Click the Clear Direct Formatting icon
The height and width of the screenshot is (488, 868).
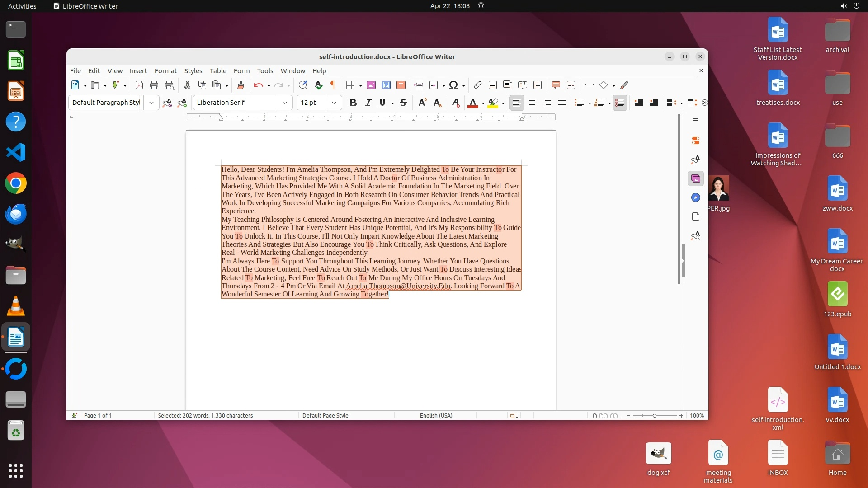tap(456, 103)
